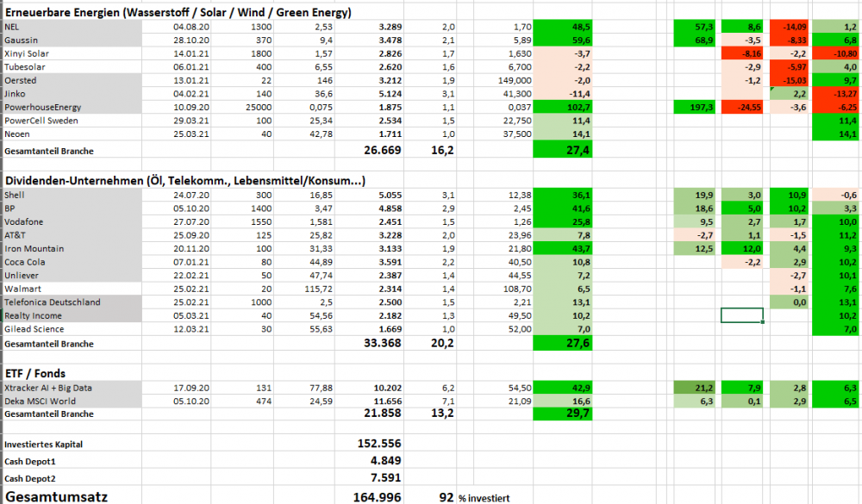862x504 pixels.
Task: Click the % investiert label
Action: tap(484, 498)
